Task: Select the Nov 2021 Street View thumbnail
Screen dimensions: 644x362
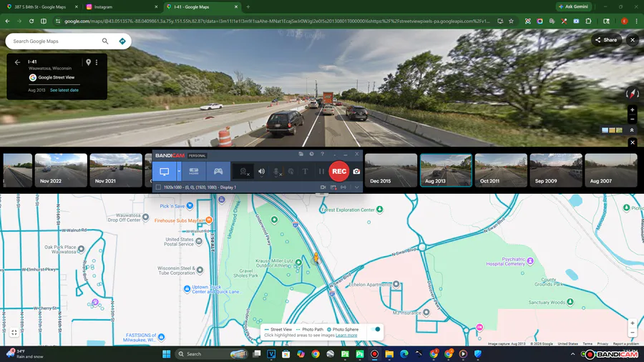Action: tap(116, 170)
